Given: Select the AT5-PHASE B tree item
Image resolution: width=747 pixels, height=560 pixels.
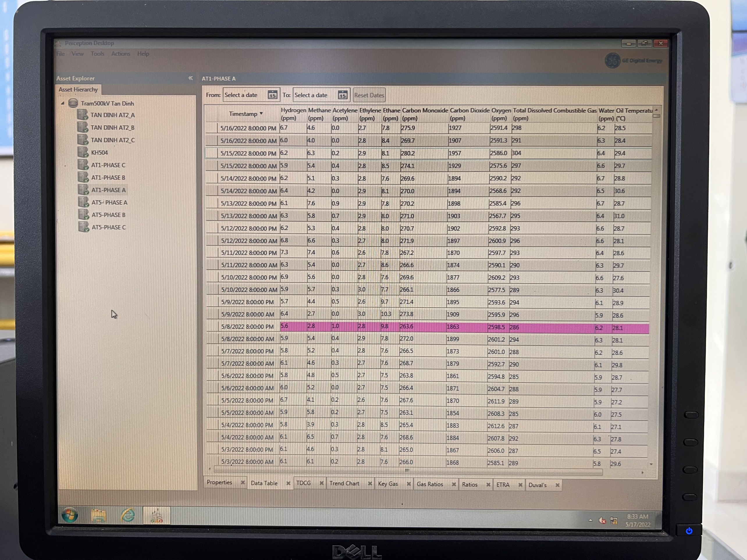Looking at the screenshot, I should point(109,215).
